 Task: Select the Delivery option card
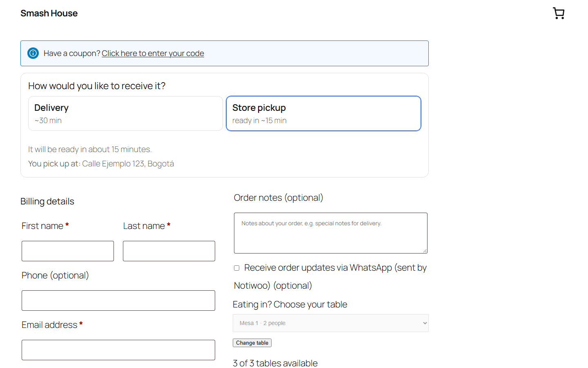(x=125, y=114)
